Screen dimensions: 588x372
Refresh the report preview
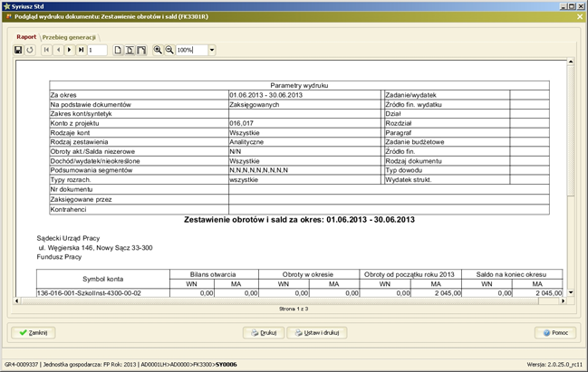click(x=30, y=50)
